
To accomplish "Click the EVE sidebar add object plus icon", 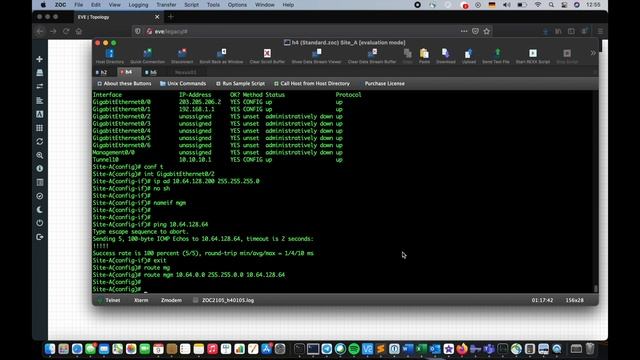I will tap(40, 59).
